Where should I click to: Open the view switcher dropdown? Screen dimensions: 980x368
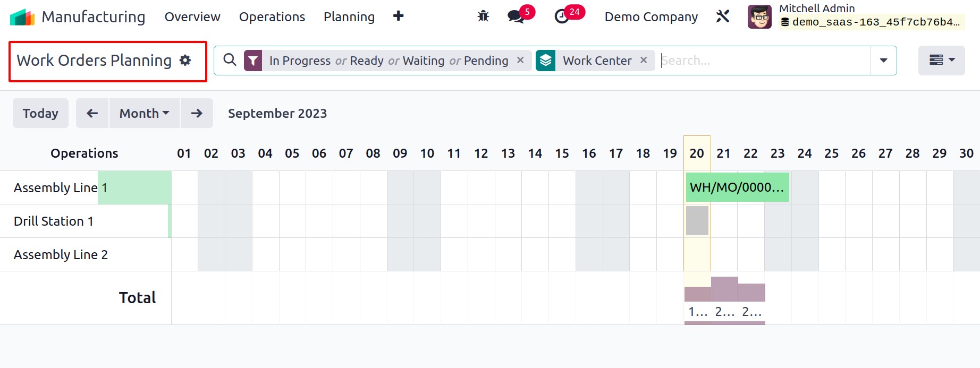[941, 61]
